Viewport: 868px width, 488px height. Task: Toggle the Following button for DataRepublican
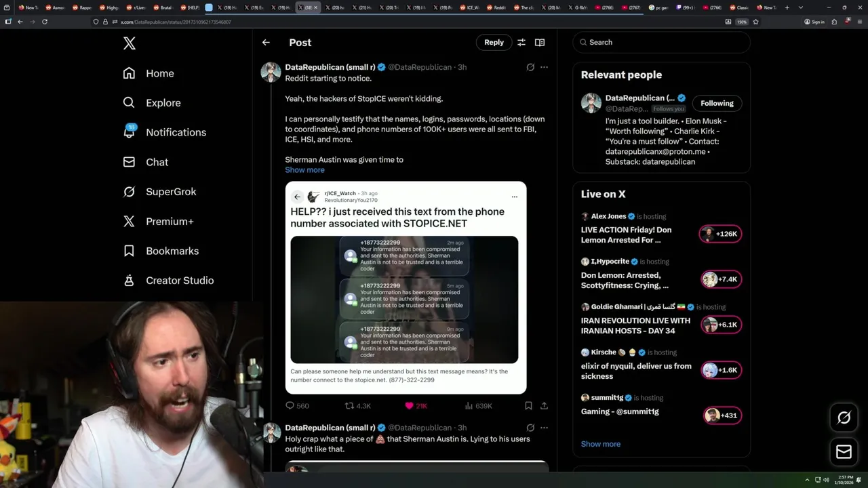click(717, 103)
